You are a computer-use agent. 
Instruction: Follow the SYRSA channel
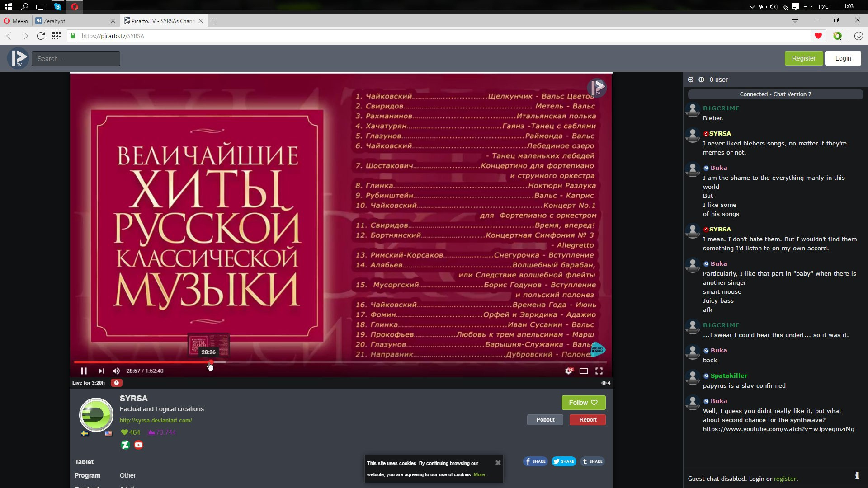(x=583, y=403)
